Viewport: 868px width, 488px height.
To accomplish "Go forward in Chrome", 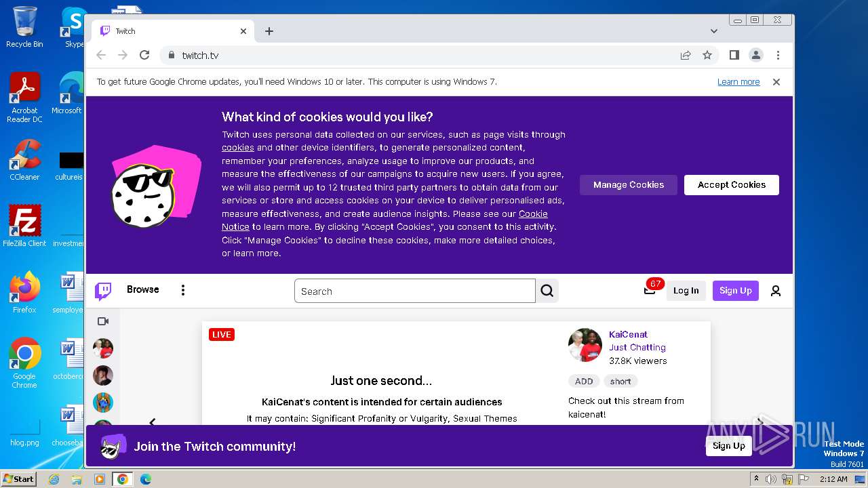I will point(123,55).
